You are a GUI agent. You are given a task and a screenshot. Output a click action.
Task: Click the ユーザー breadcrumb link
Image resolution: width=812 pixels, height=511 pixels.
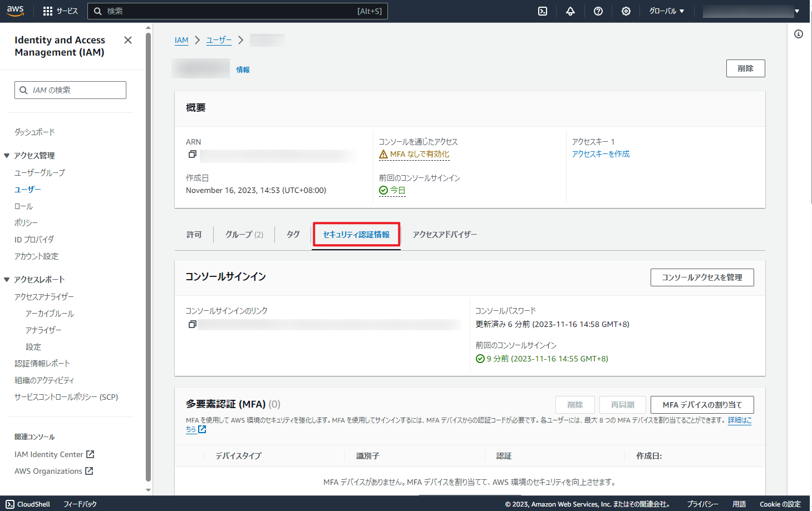219,40
